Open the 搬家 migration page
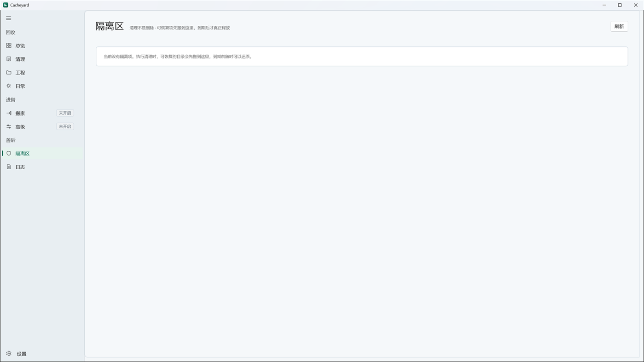The height and width of the screenshot is (362, 644). (42, 113)
